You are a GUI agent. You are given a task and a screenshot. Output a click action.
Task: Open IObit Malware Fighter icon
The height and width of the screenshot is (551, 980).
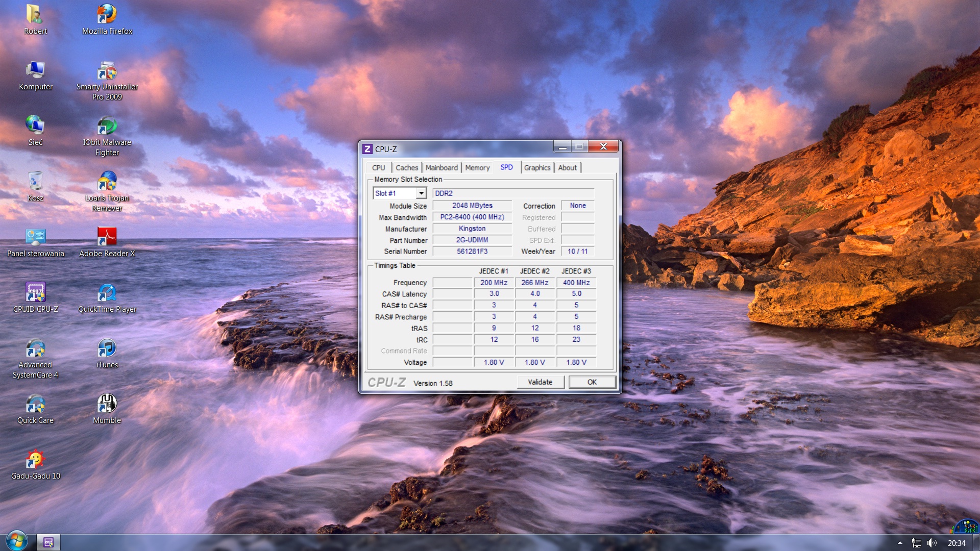107,126
